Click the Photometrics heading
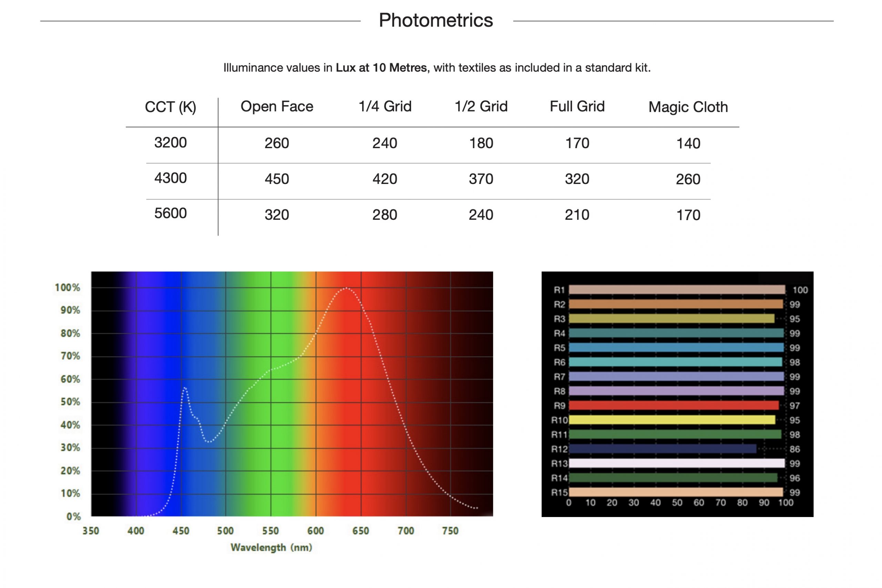 pos(436,20)
